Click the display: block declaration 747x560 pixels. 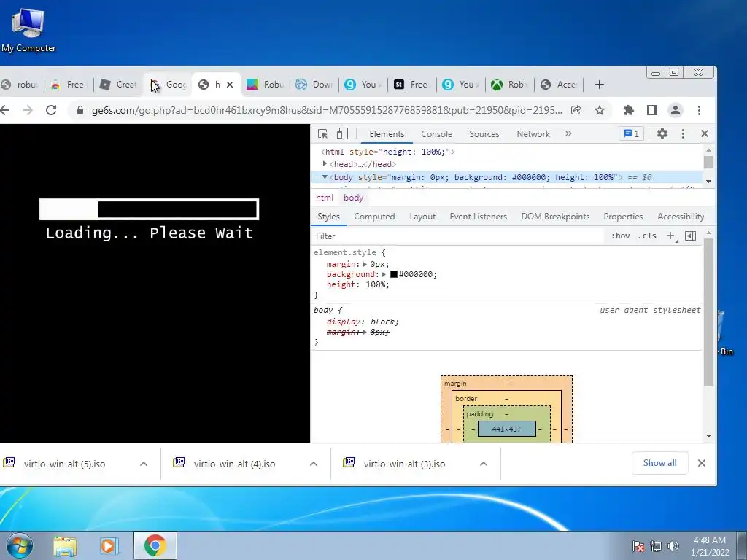tap(363, 322)
